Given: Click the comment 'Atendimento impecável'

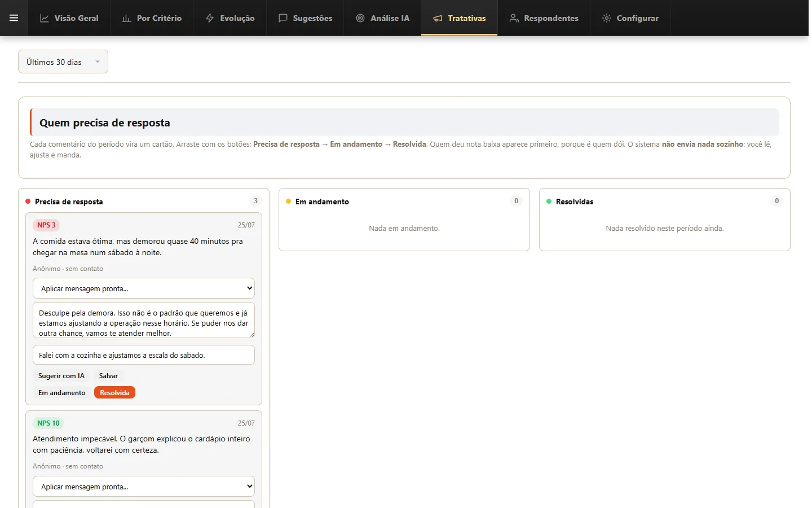Looking at the screenshot, I should coord(142,444).
